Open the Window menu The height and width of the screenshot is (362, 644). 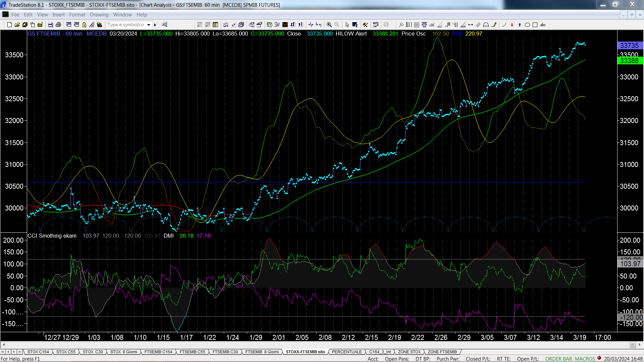[122, 15]
